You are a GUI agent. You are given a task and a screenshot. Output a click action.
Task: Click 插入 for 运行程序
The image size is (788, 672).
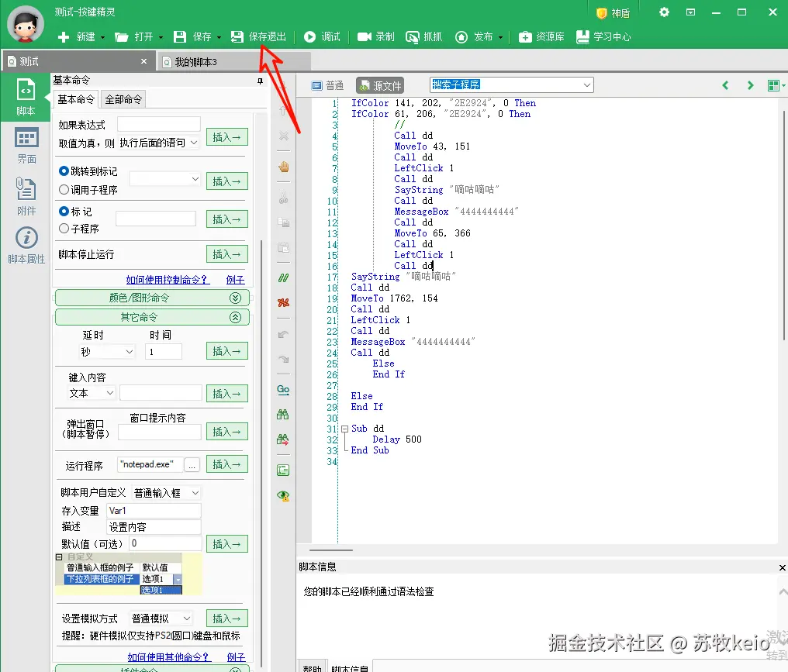(x=226, y=464)
